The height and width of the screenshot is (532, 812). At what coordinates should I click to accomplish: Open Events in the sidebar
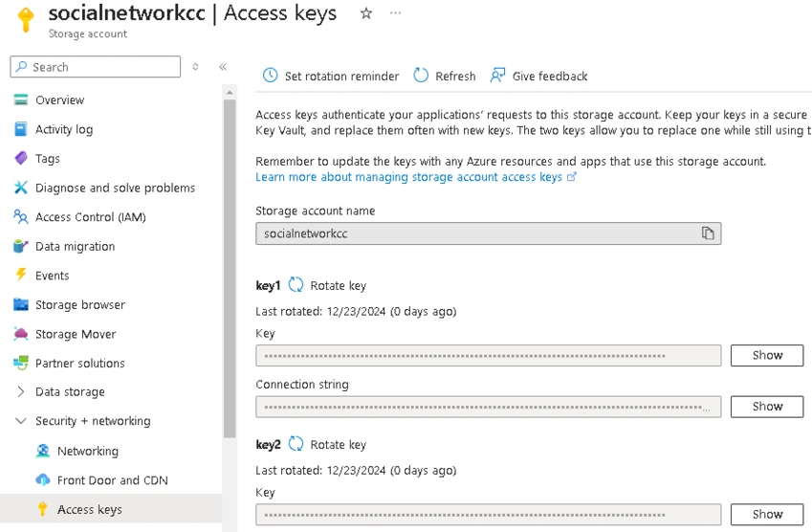pos(52,276)
